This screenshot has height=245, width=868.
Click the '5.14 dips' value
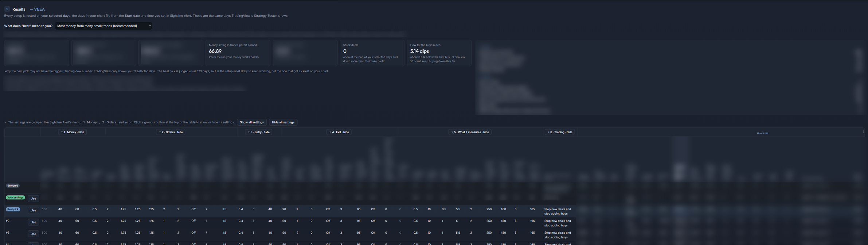click(x=419, y=51)
